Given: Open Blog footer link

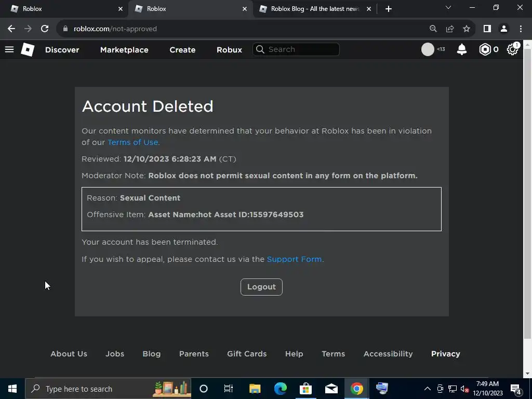Looking at the screenshot, I should pos(152,354).
